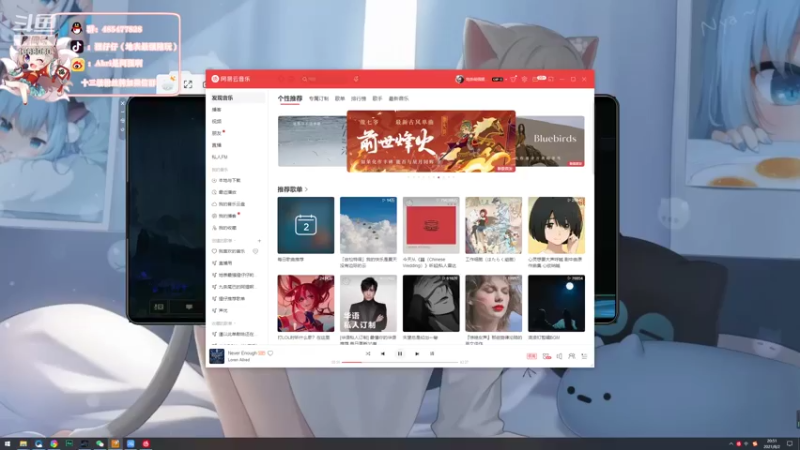This screenshot has height=450, width=800.
Task: Click the volume speaker icon
Action: pos(560,356)
